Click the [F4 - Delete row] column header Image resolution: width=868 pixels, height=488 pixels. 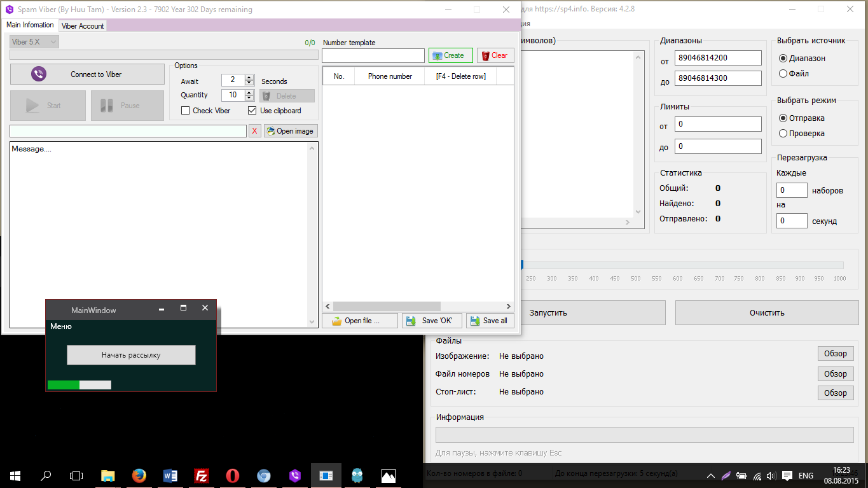[x=460, y=76]
